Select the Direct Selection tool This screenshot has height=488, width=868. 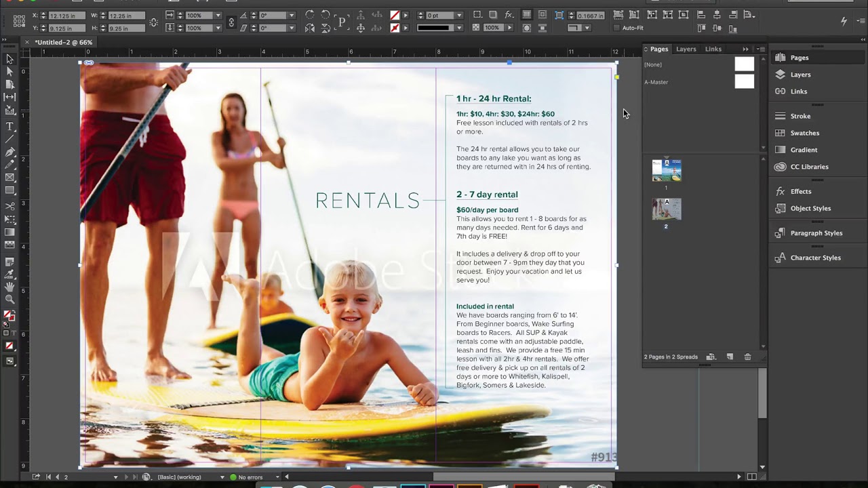click(9, 70)
